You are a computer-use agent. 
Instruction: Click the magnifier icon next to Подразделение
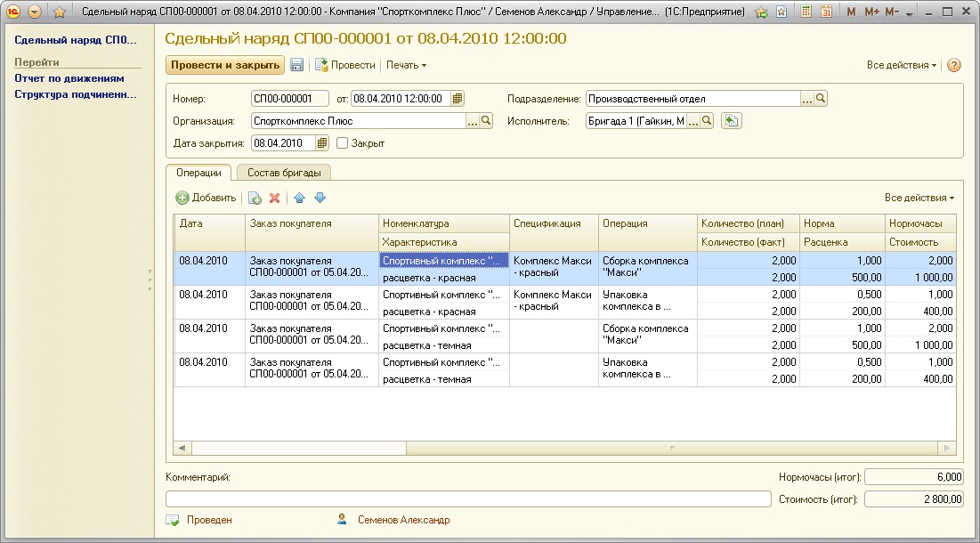tap(822, 99)
